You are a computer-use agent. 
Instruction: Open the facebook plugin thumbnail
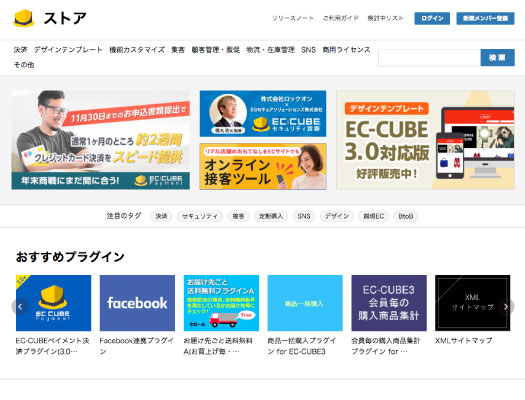tap(137, 303)
